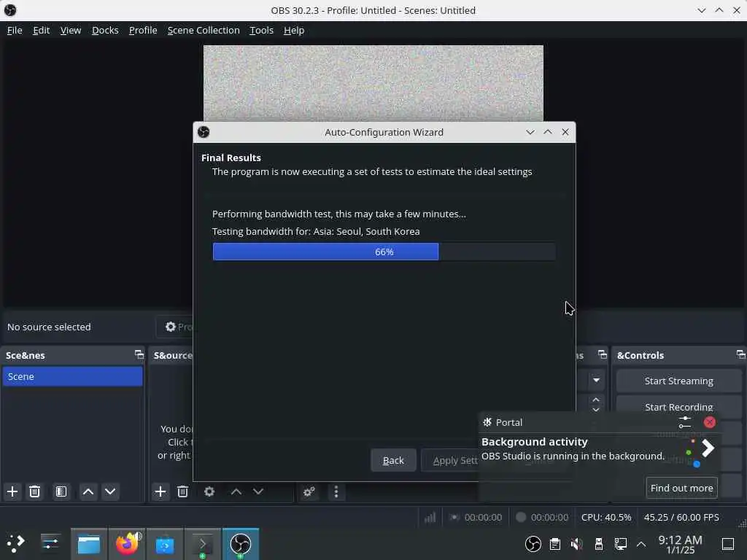Image resolution: width=747 pixels, height=560 pixels.
Task: Open the File menu
Action: tap(15, 30)
